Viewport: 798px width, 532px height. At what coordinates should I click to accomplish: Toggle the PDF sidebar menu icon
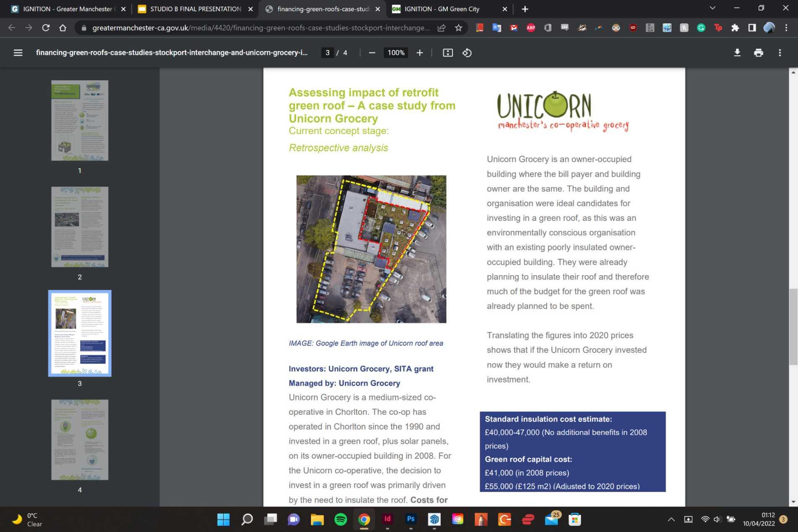18,53
